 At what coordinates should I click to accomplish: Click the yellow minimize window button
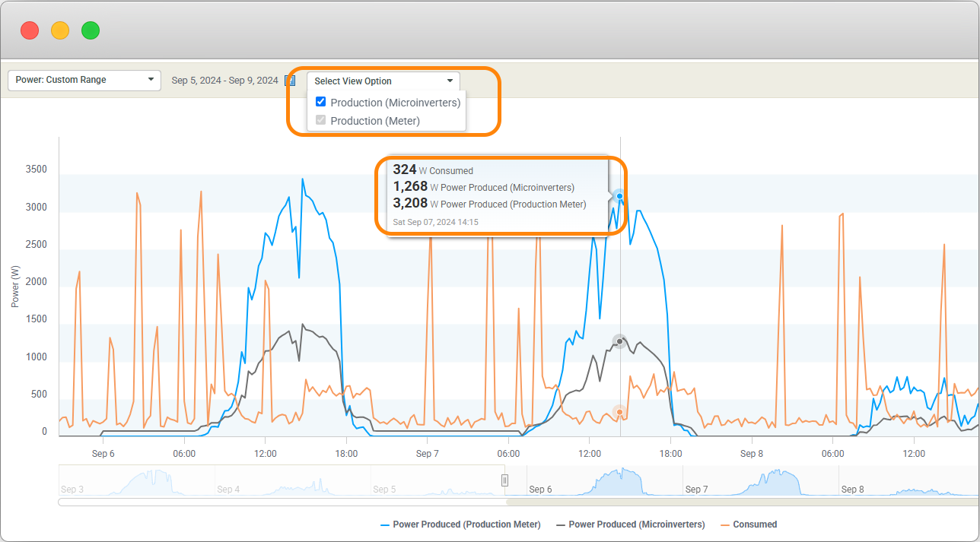point(60,30)
